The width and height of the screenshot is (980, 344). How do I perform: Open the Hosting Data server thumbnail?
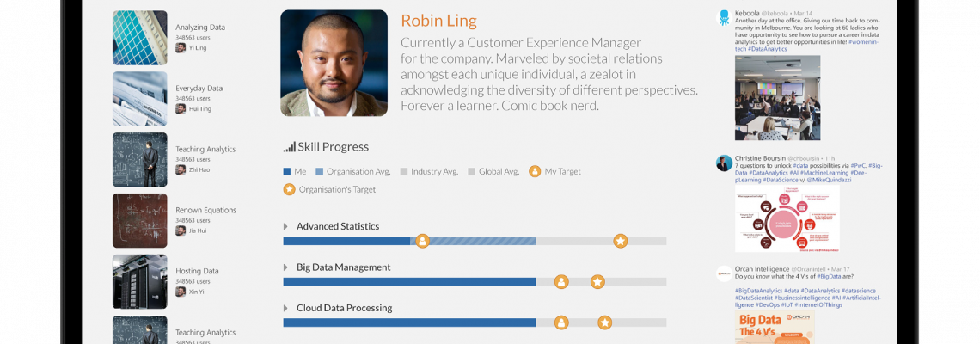[140, 281]
